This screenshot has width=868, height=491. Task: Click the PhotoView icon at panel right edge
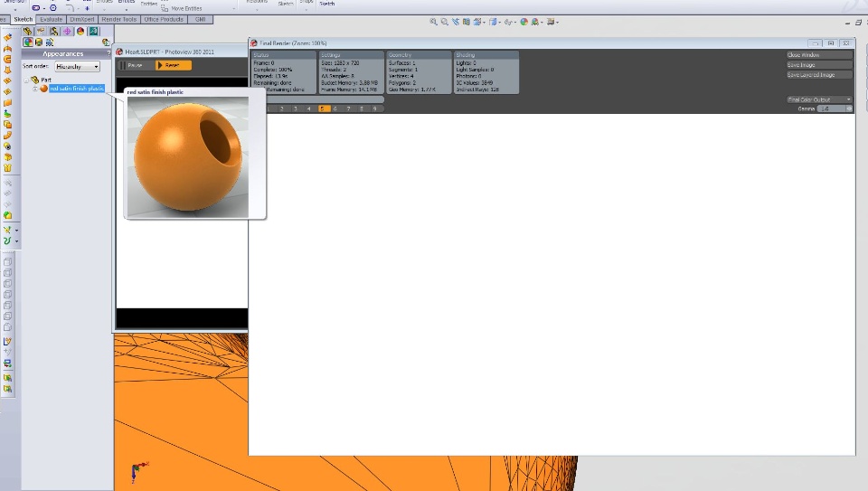point(106,42)
